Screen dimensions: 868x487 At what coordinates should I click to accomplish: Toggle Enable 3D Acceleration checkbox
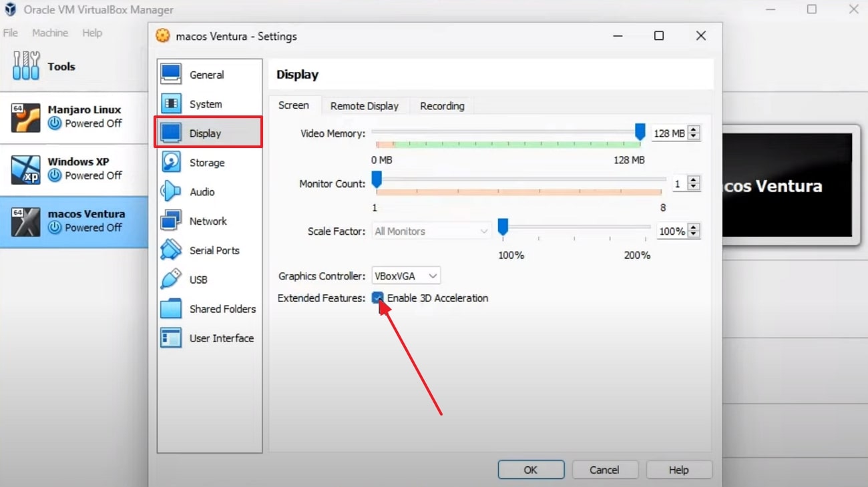tap(378, 298)
